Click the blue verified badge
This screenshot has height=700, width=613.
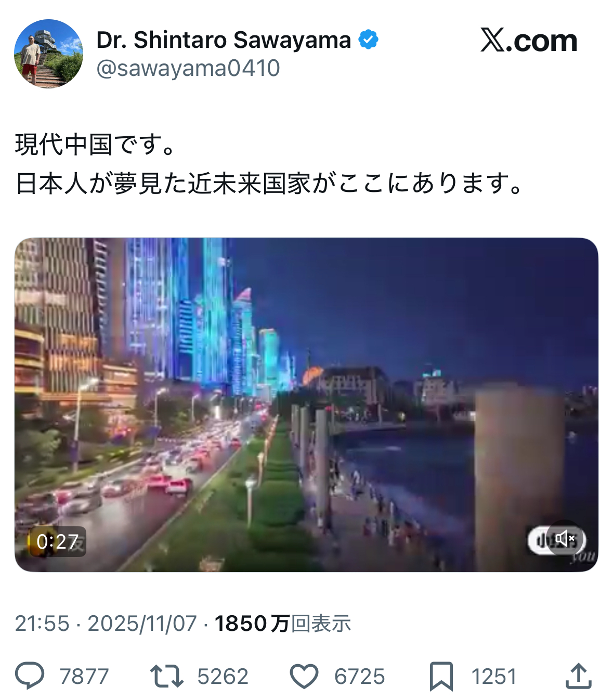click(x=369, y=40)
